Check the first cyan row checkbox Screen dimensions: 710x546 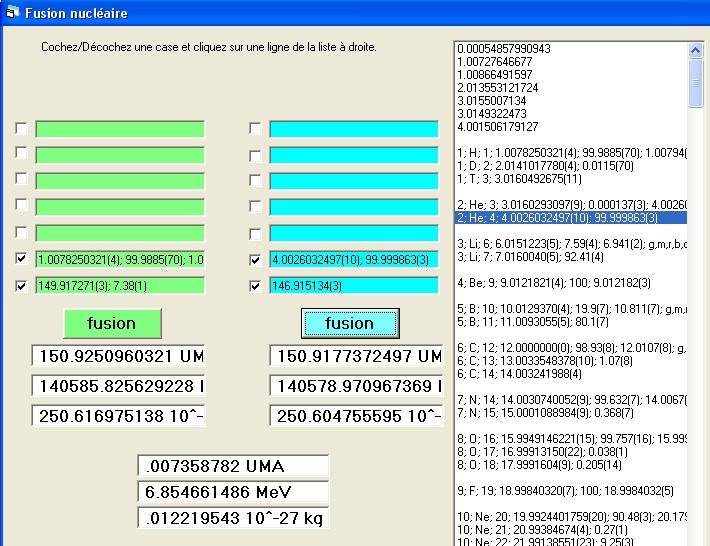click(255, 129)
